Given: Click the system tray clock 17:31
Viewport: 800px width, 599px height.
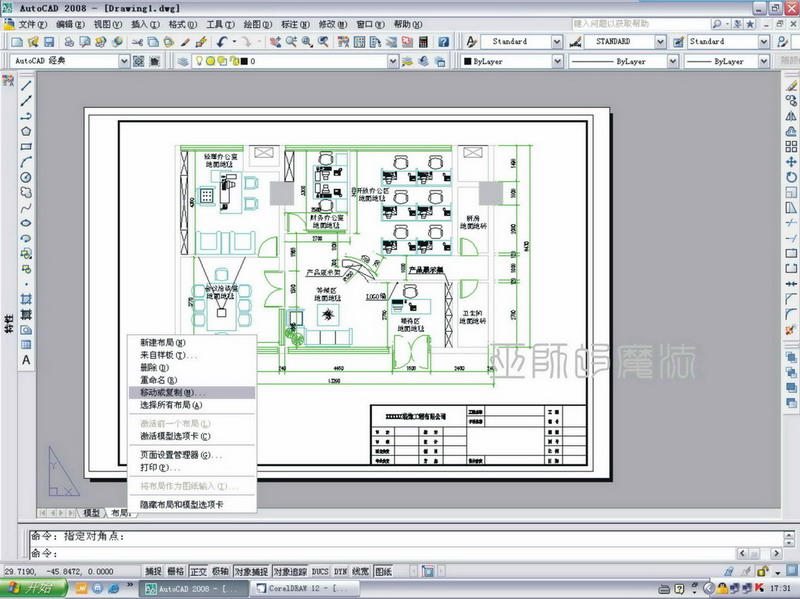Looking at the screenshot, I should click(x=781, y=588).
